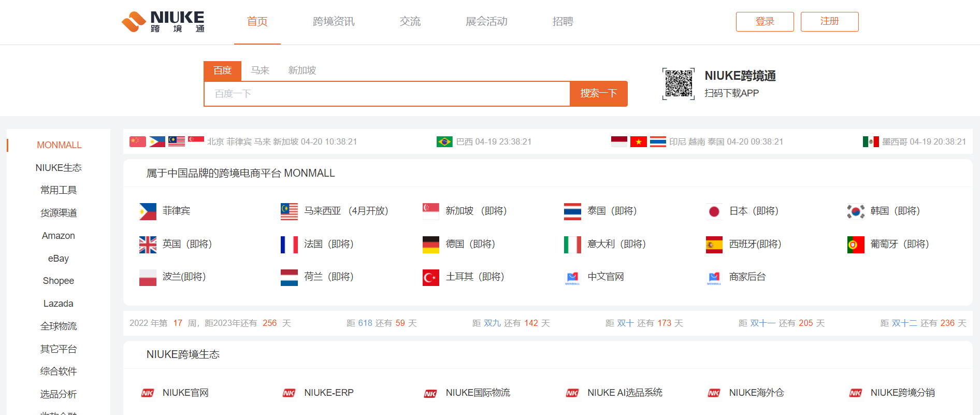Screen dimensions: 980x415
Task: Select 其它平台 in the left sidebar
Action: [x=59, y=349]
